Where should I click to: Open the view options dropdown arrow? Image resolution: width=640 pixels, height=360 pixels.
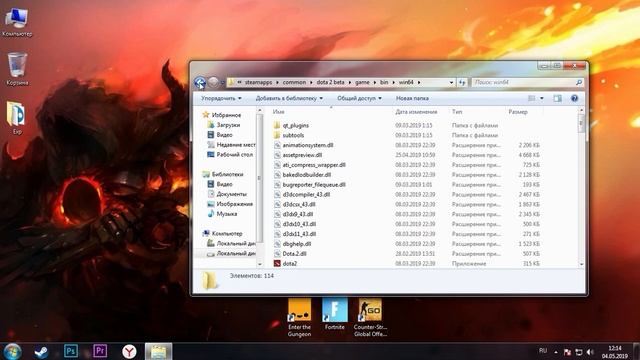point(542,98)
